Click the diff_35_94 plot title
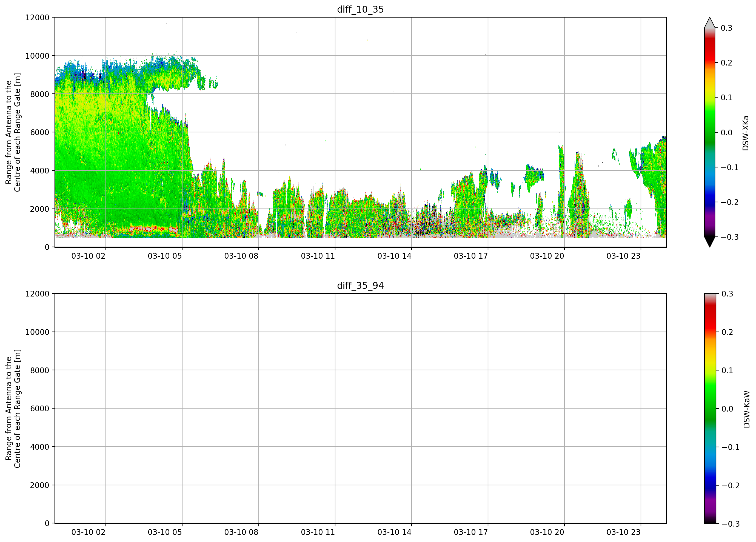The width and height of the screenshot is (756, 542). click(360, 285)
